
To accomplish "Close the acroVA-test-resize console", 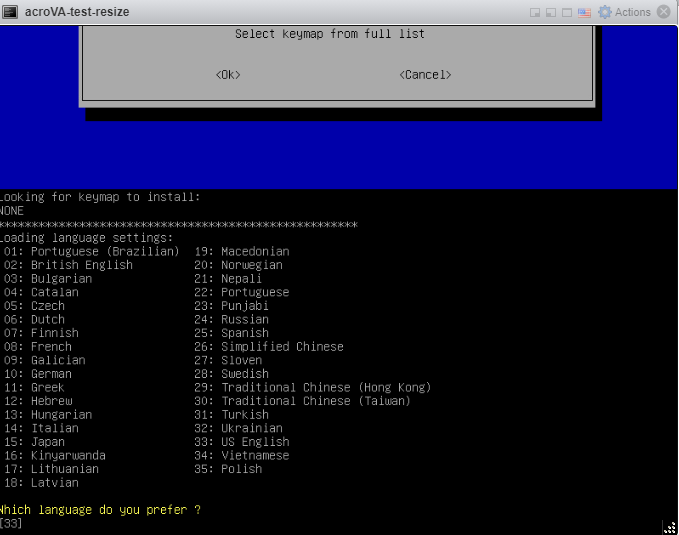I will (663, 12).
